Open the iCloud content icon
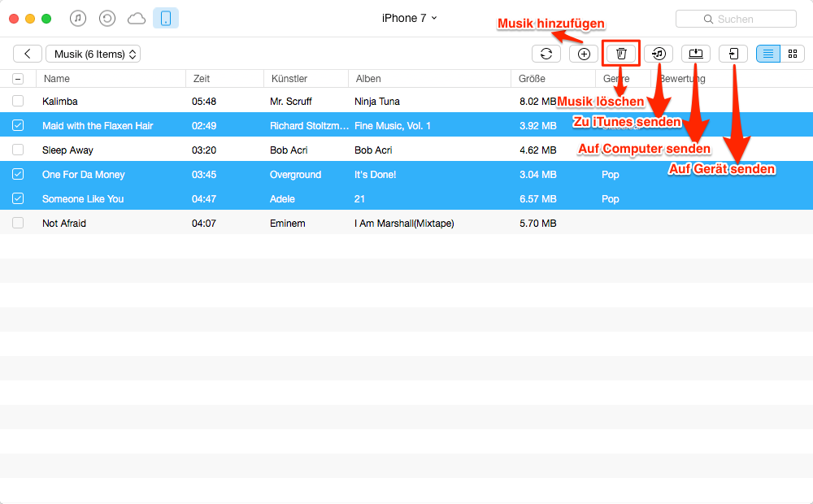813x504 pixels. coord(137,20)
